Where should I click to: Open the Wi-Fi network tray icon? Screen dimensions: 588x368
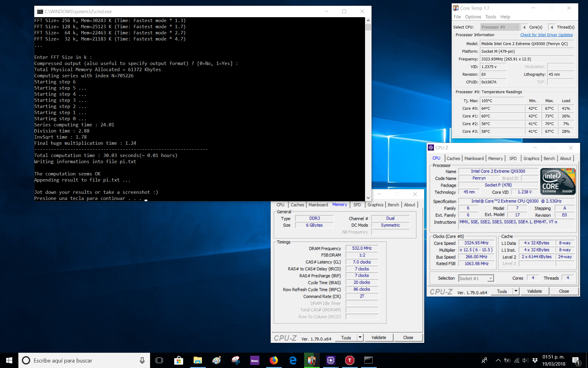pyautogui.click(x=517, y=360)
